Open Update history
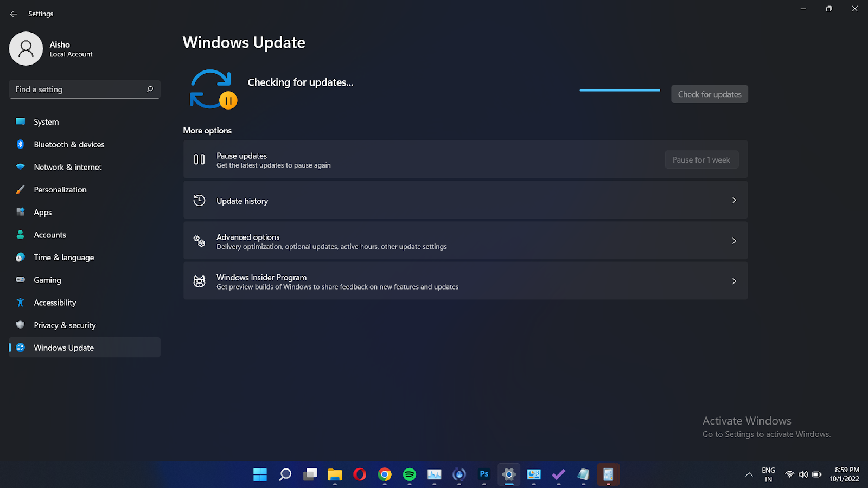Screen dimensions: 868x488 tap(465, 200)
